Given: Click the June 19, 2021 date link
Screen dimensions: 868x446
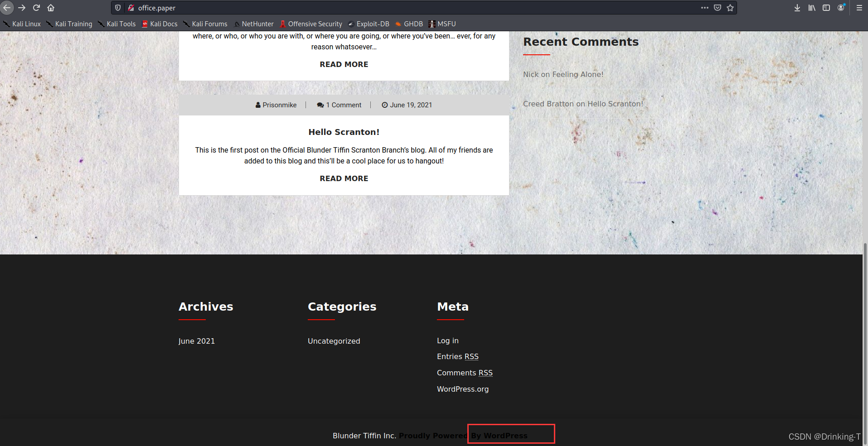Looking at the screenshot, I should [x=407, y=105].
